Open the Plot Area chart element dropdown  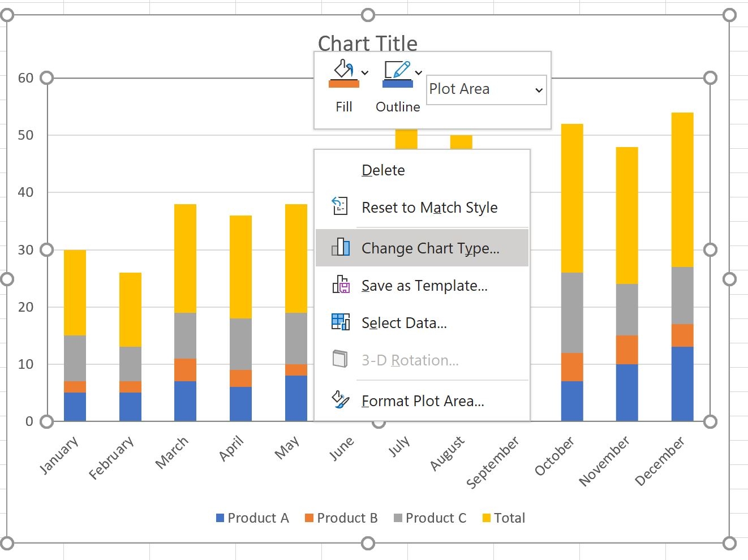point(539,90)
